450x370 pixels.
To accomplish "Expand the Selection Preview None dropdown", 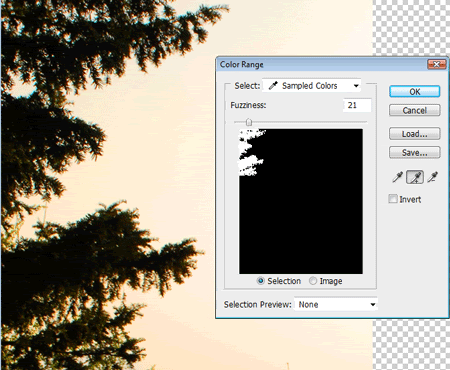I will (336, 304).
